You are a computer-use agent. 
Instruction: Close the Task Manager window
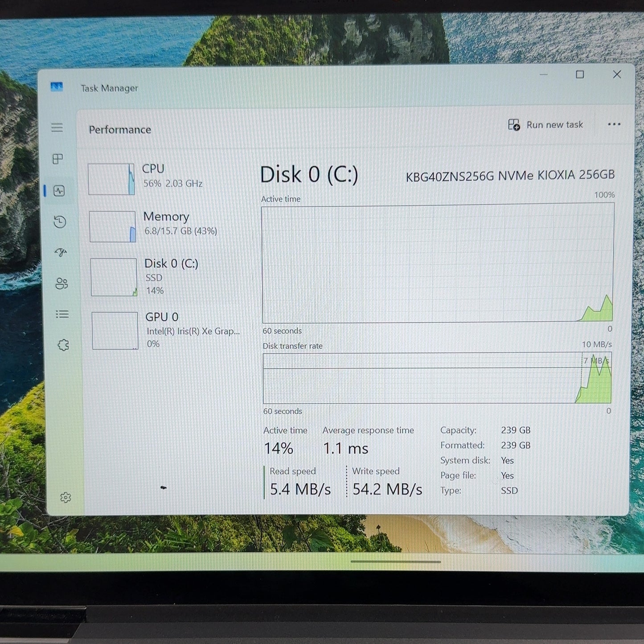(617, 74)
